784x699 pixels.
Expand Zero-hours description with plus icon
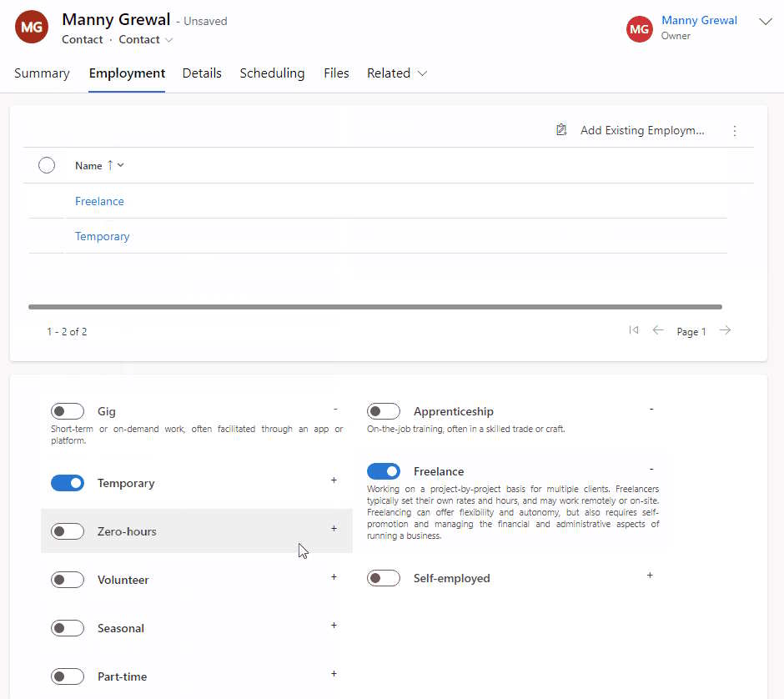tap(334, 529)
